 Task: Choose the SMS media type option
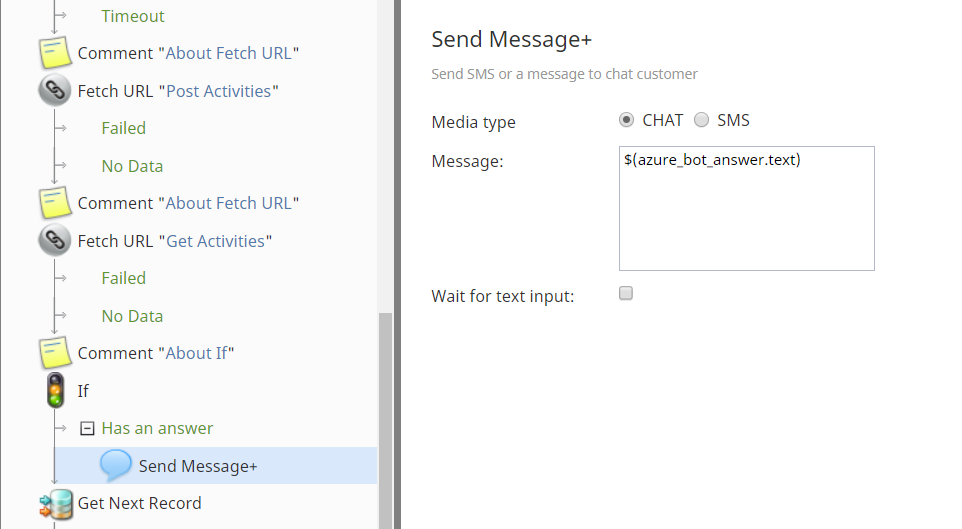point(701,120)
